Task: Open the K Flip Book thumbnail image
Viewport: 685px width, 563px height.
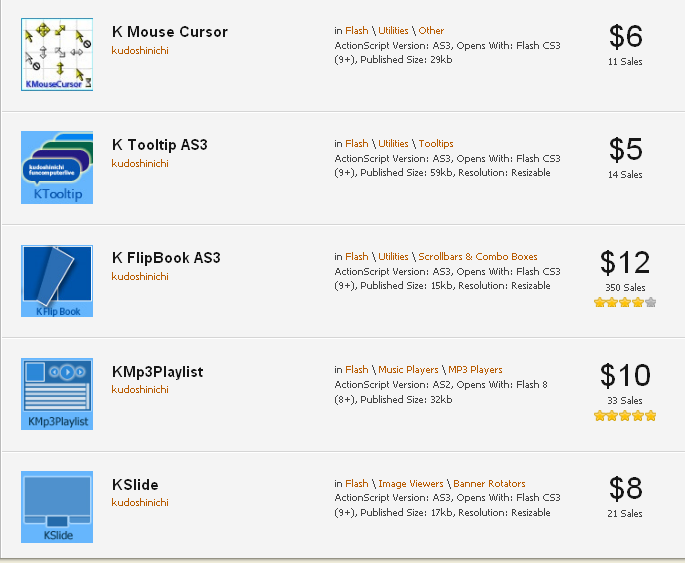Action: point(57,281)
